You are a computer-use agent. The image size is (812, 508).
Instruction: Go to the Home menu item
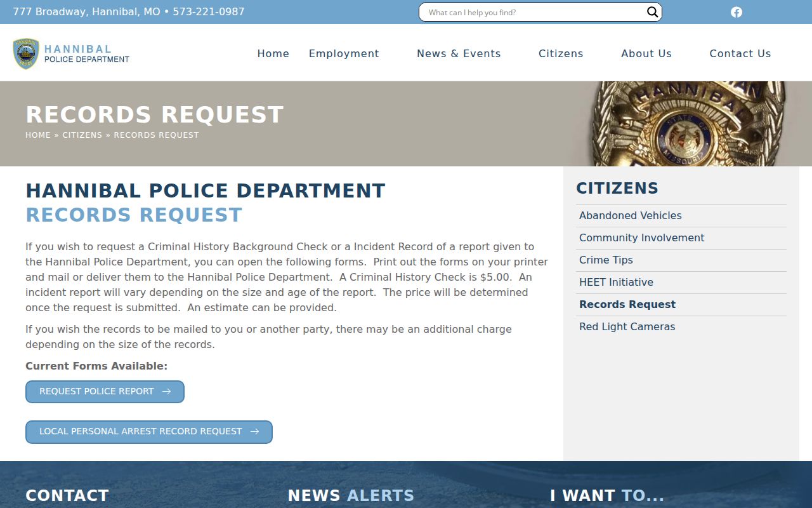coord(273,53)
